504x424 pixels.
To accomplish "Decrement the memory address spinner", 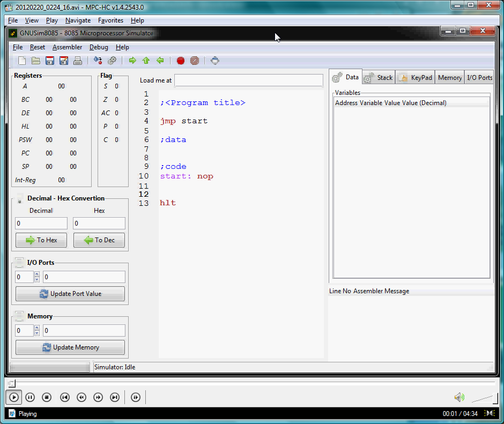I will (37, 333).
